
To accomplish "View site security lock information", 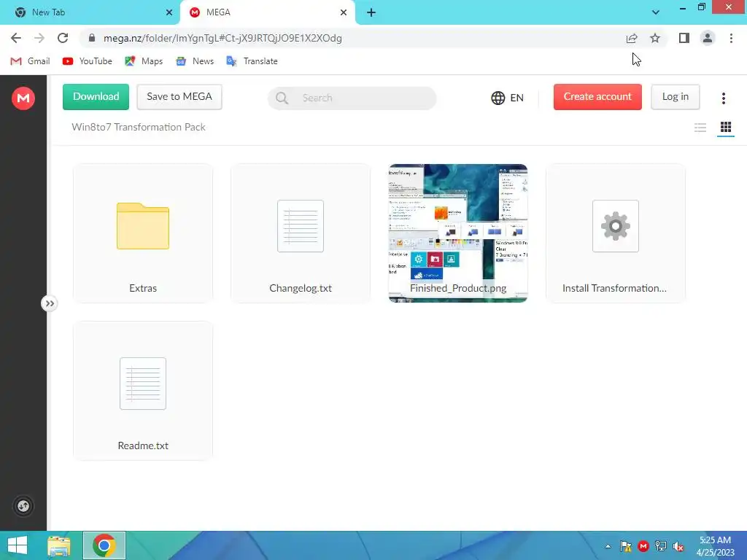I will (x=92, y=38).
